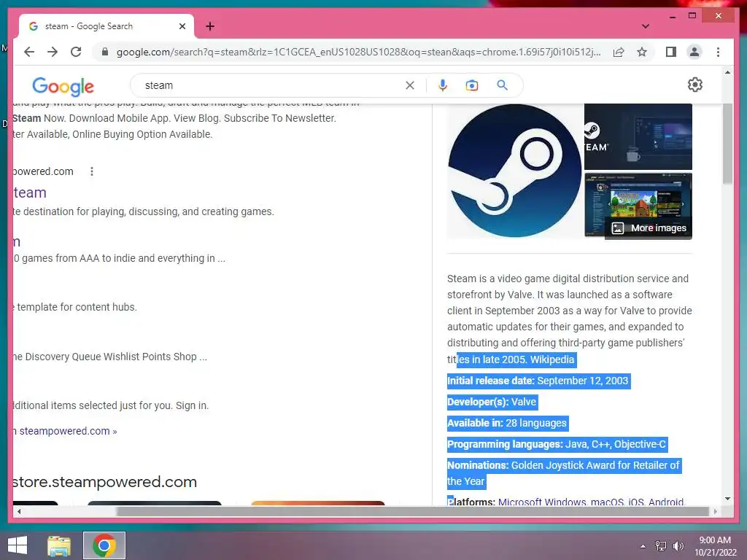
Task: Open the taskbar clock showing 9:00 AM
Action: coord(715,546)
